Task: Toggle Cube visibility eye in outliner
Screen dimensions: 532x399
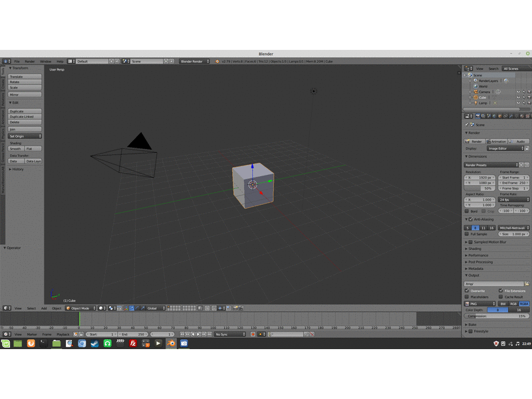Action: pyautogui.click(x=518, y=97)
